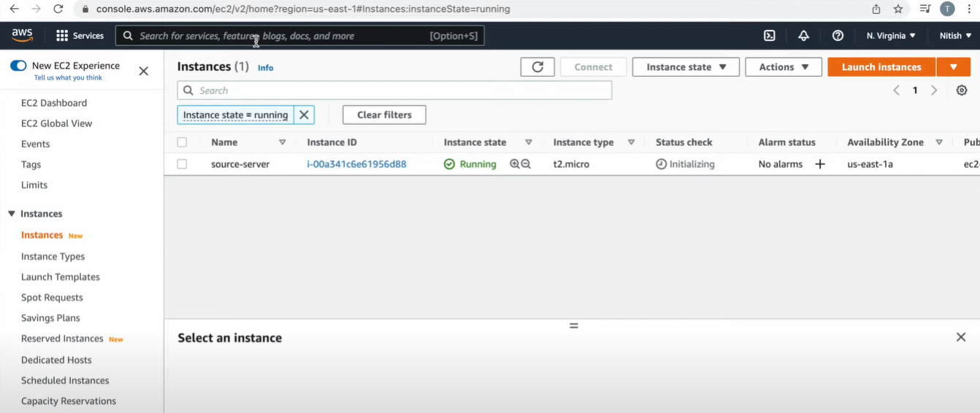
Task: Check the source-server row checkbox
Action: click(182, 164)
